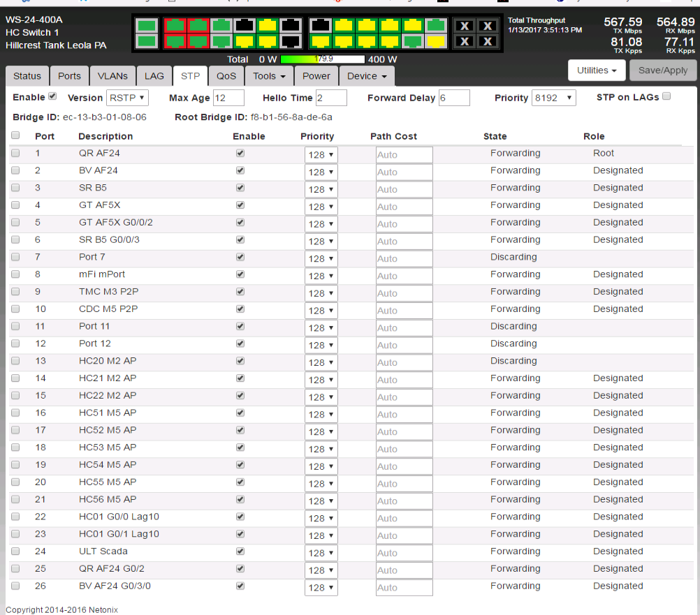
Task: Click the Max Age input field
Action: click(x=228, y=98)
